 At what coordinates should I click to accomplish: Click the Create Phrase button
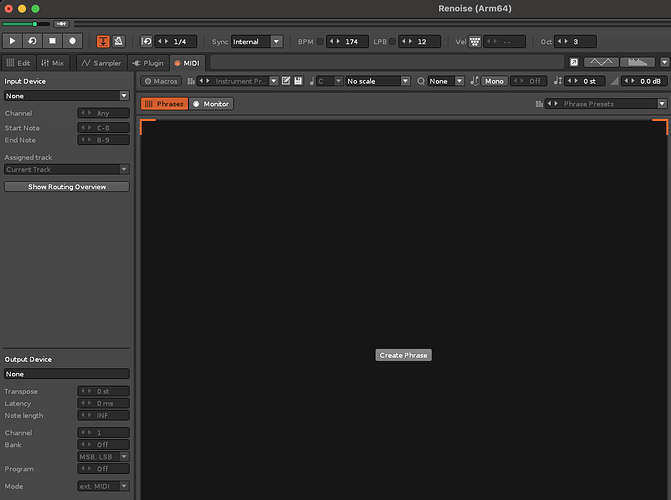click(403, 355)
